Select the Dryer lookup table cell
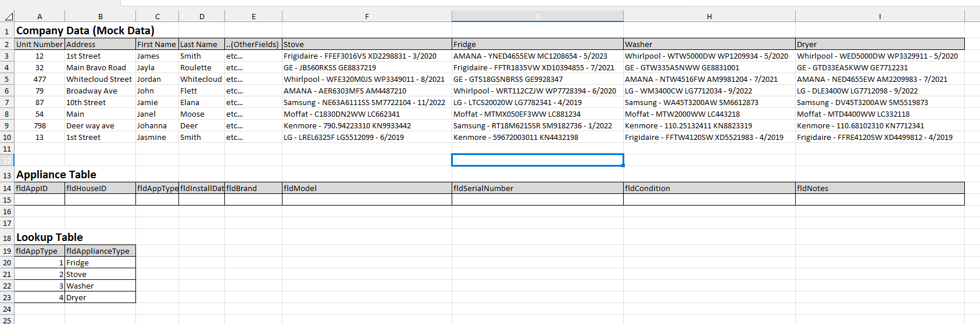 point(100,297)
